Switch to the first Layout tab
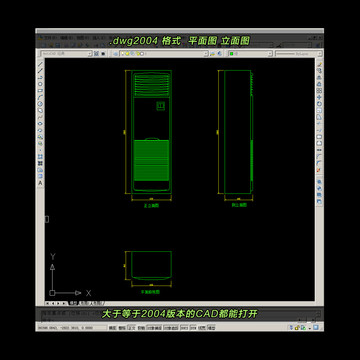 pos(84,303)
